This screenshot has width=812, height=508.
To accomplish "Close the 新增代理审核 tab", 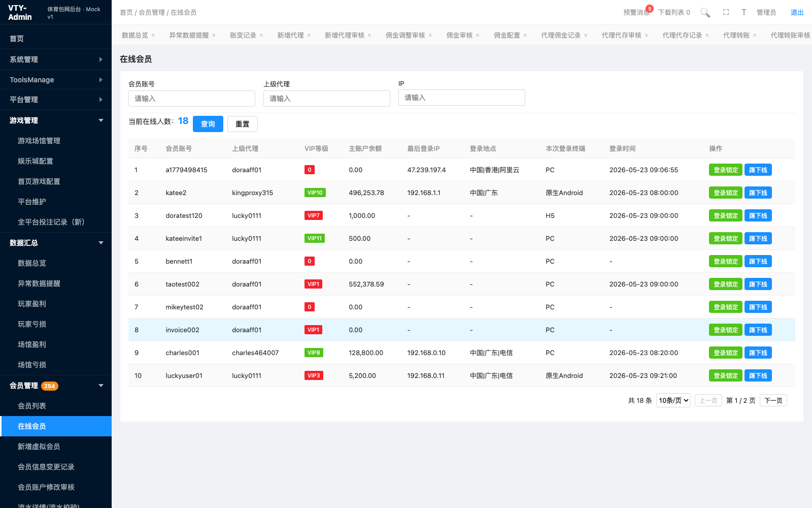I will pos(369,35).
